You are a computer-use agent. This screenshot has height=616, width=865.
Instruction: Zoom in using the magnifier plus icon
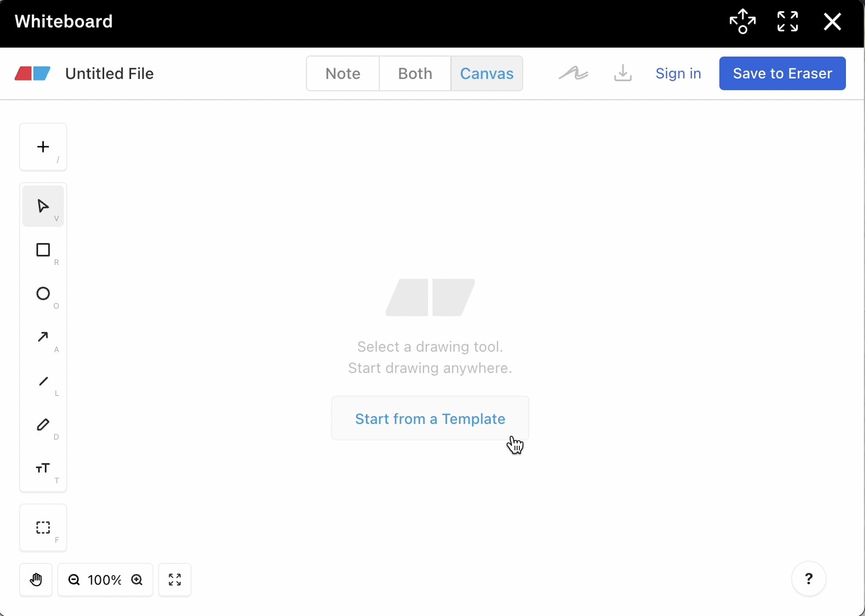(137, 580)
